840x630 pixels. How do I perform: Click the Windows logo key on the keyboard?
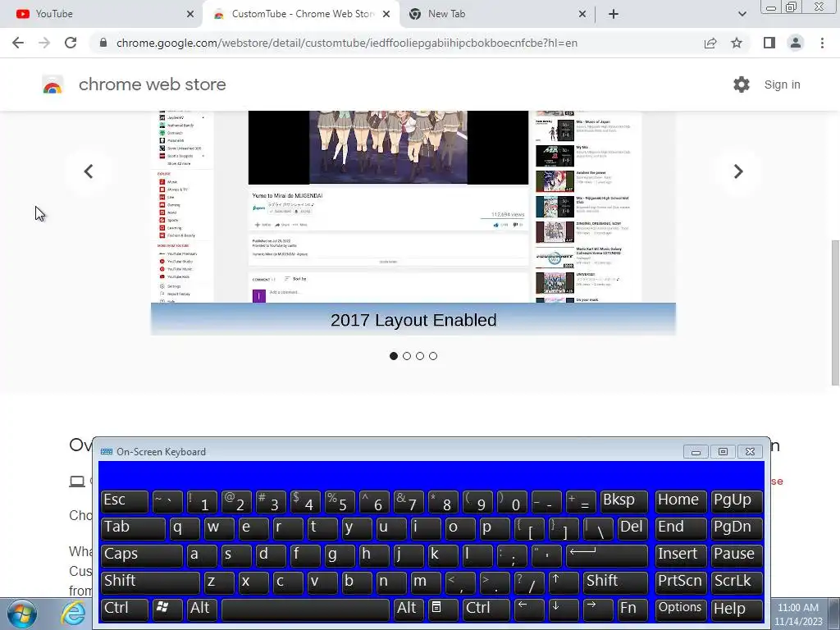(167, 609)
